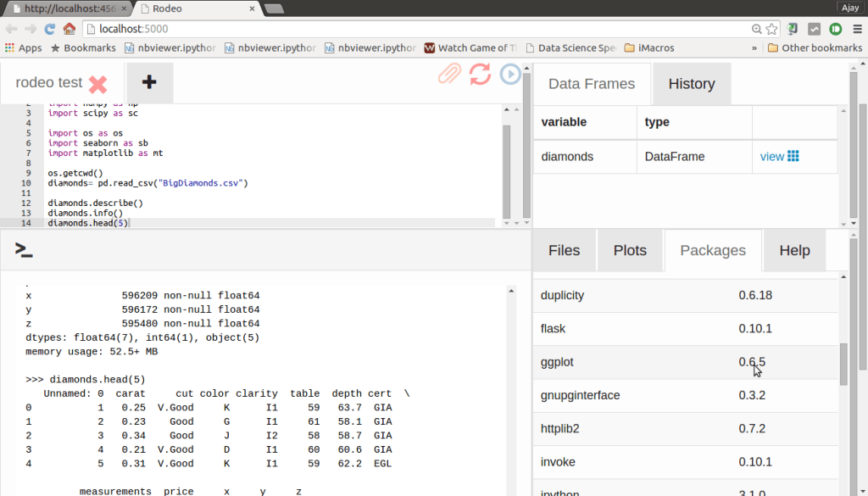The image size is (868, 496).
Task: Select the httplib2 package row
Action: (685, 428)
